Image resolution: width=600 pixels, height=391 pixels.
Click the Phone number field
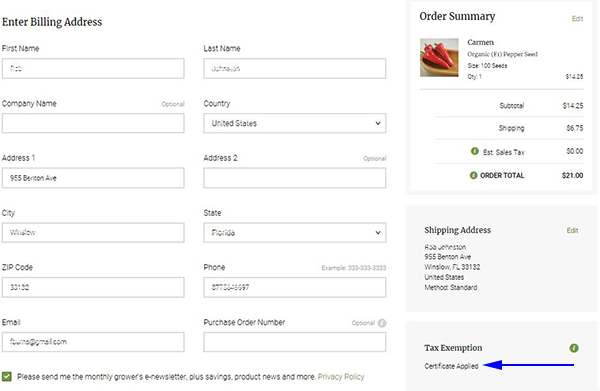(x=295, y=287)
